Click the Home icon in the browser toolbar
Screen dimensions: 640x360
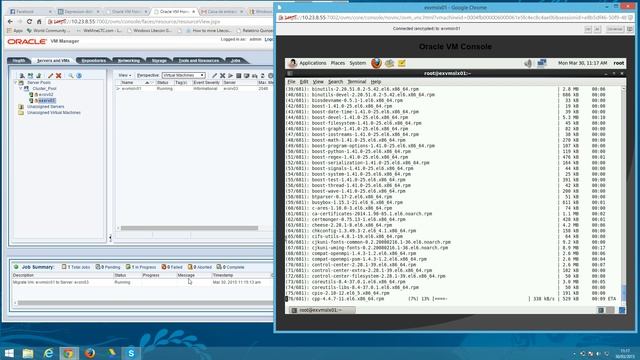39,22
